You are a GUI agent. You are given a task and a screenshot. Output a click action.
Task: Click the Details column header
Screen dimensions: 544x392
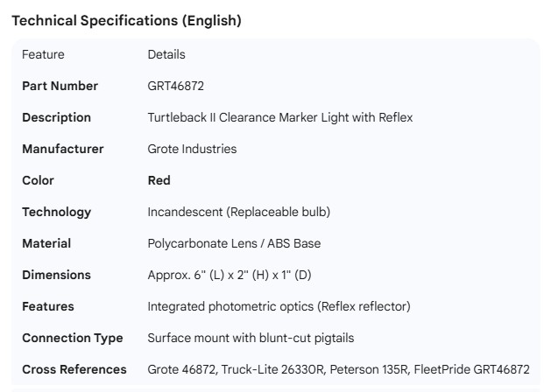coord(166,54)
